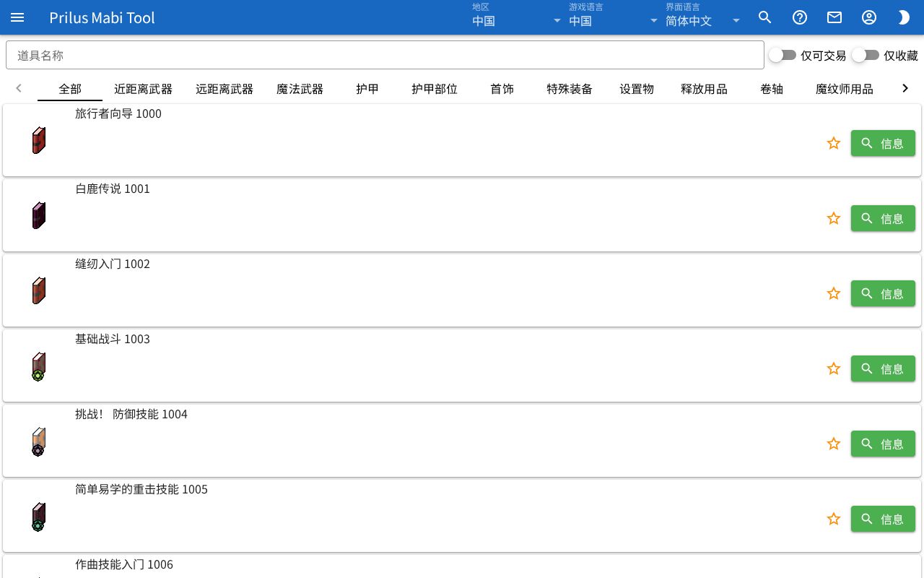This screenshot has width=924, height=578.
Task: Open the 地区 region dropdown
Action: pyautogui.click(x=516, y=17)
